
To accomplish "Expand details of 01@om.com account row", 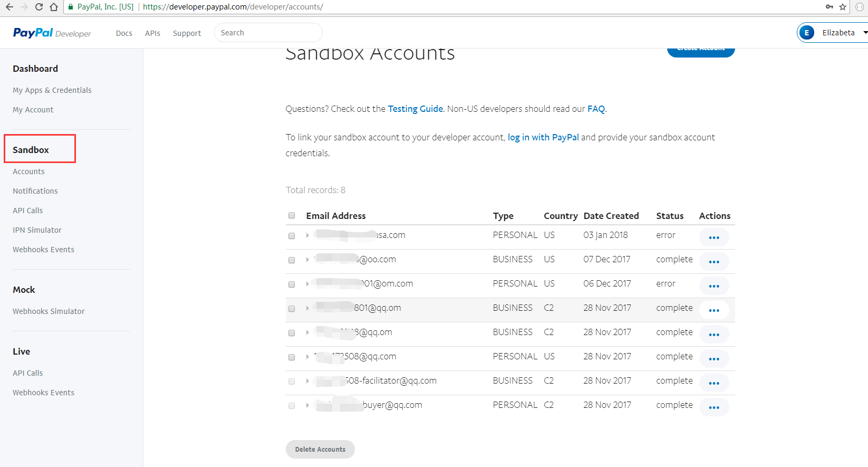I will pos(307,284).
